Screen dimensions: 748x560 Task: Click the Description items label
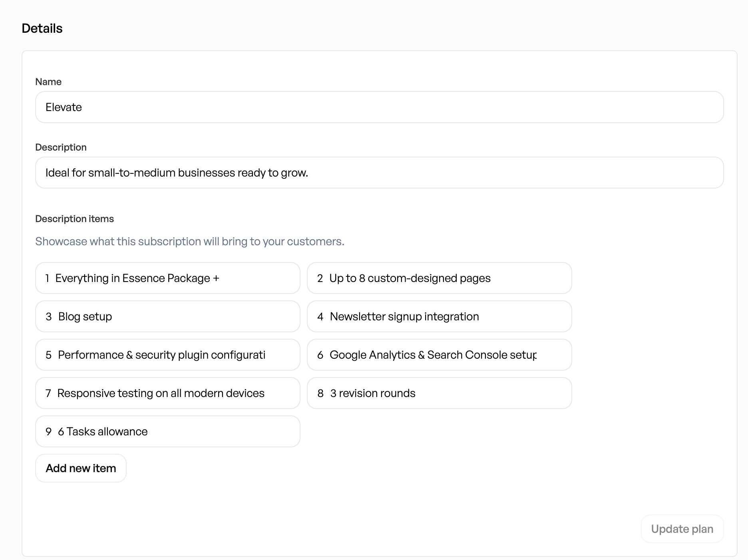click(x=74, y=219)
